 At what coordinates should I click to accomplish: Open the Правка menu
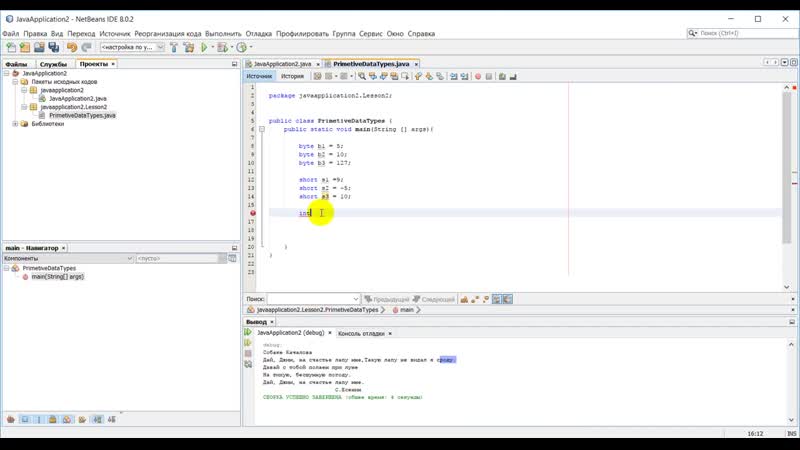click(35, 34)
